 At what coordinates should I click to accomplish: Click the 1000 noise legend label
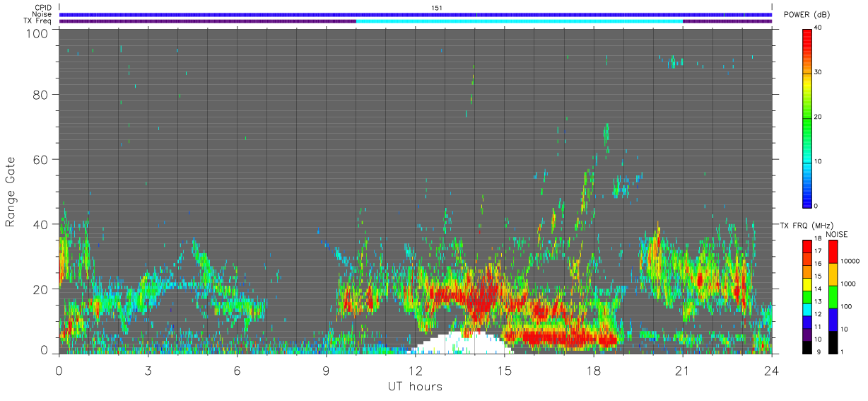(848, 284)
